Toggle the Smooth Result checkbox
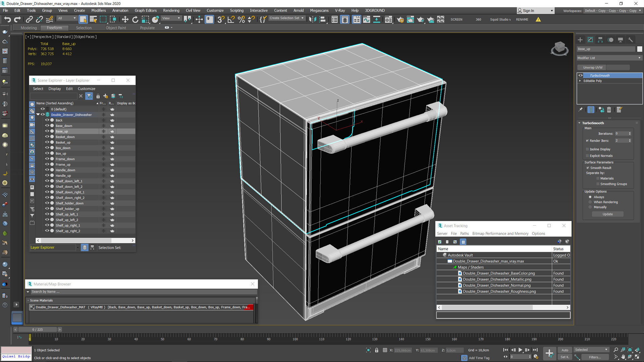This screenshot has height=362, width=644. (x=588, y=168)
